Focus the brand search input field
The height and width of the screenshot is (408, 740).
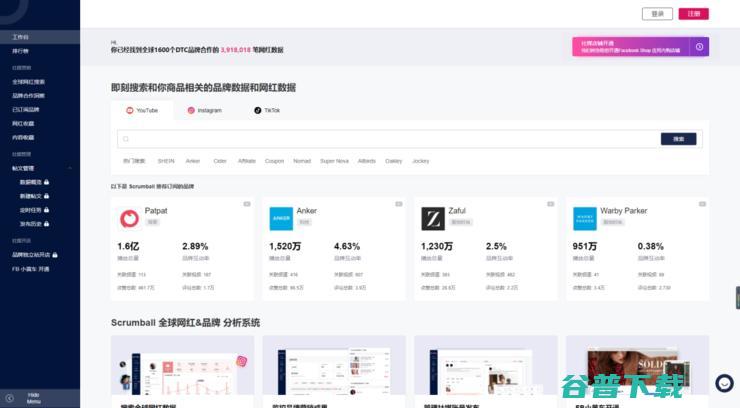pos(388,139)
